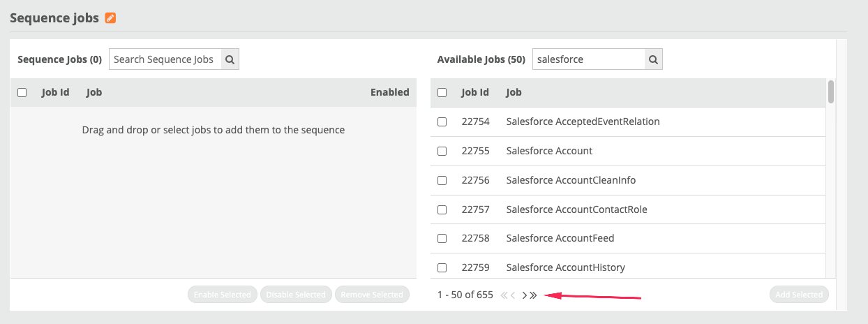This screenshot has height=324, width=868.
Task: Toggle select-all checkbox in Available Jobs header
Action: (x=442, y=92)
